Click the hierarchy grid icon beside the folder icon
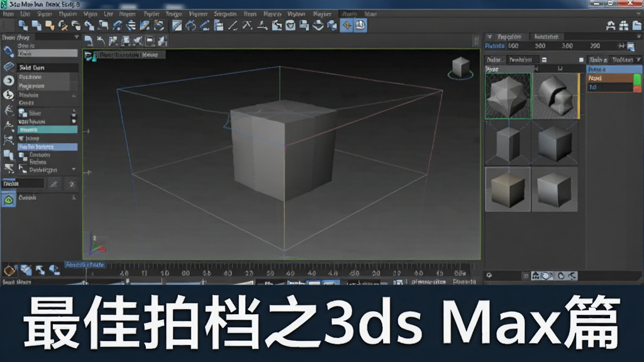The image size is (644, 362). 624,25
